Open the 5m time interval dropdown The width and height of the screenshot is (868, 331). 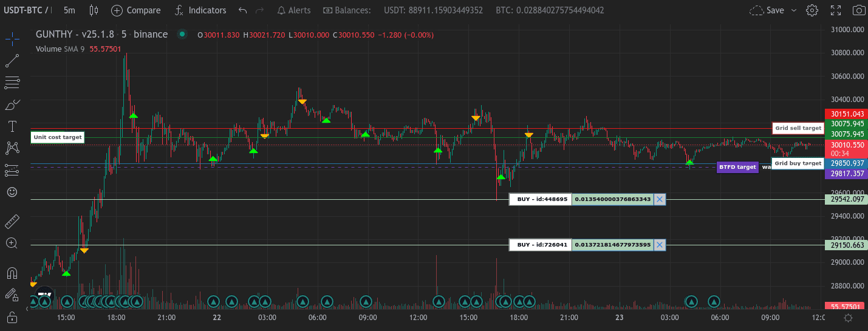pyautogui.click(x=69, y=10)
